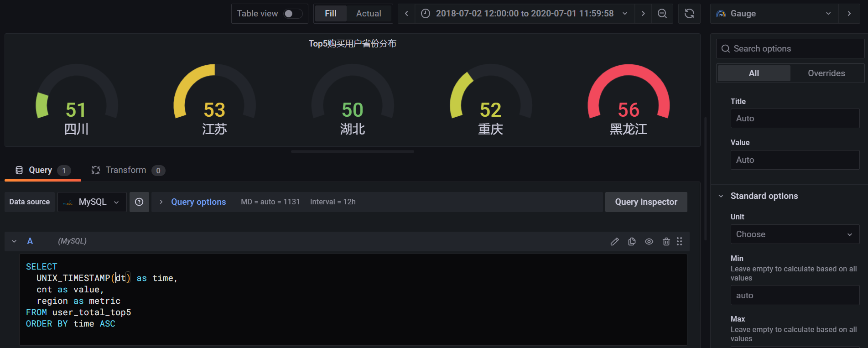Click the refresh dashboard icon

click(689, 14)
